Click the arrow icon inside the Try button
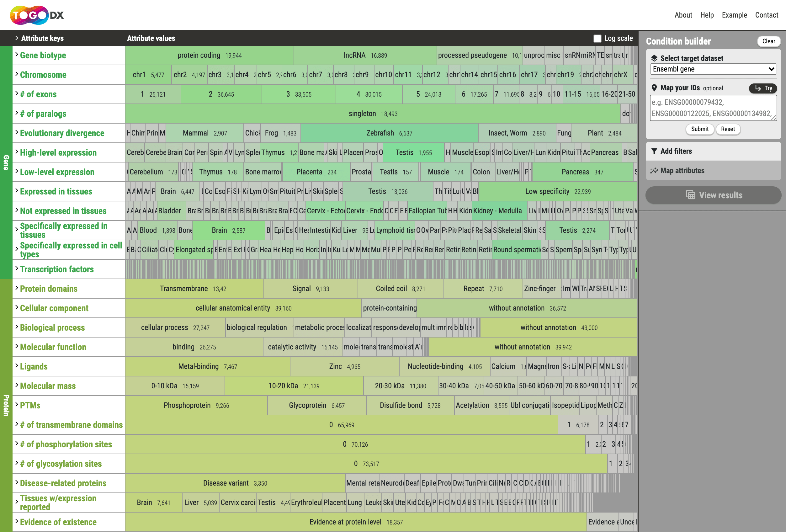Screen dimensions: 786x532 (x=758, y=88)
